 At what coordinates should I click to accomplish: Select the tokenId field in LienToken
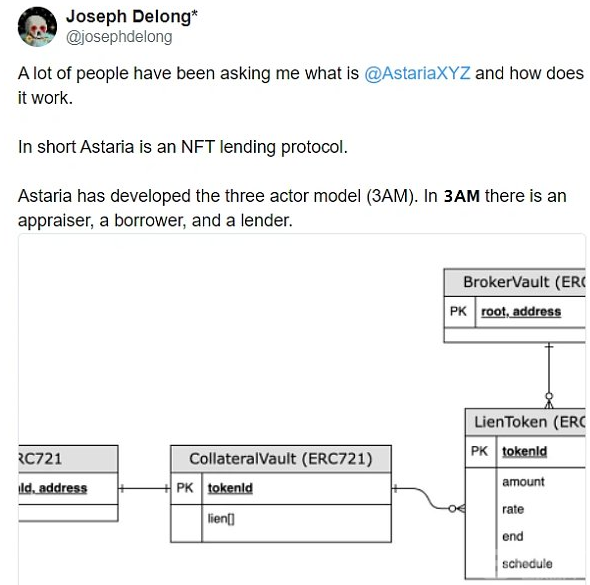click(x=525, y=451)
